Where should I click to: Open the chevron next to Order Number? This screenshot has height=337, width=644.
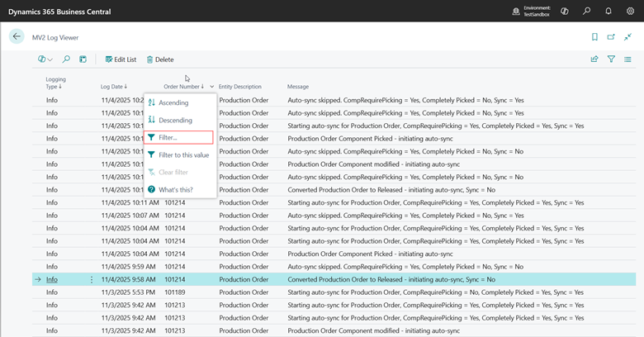click(x=212, y=86)
